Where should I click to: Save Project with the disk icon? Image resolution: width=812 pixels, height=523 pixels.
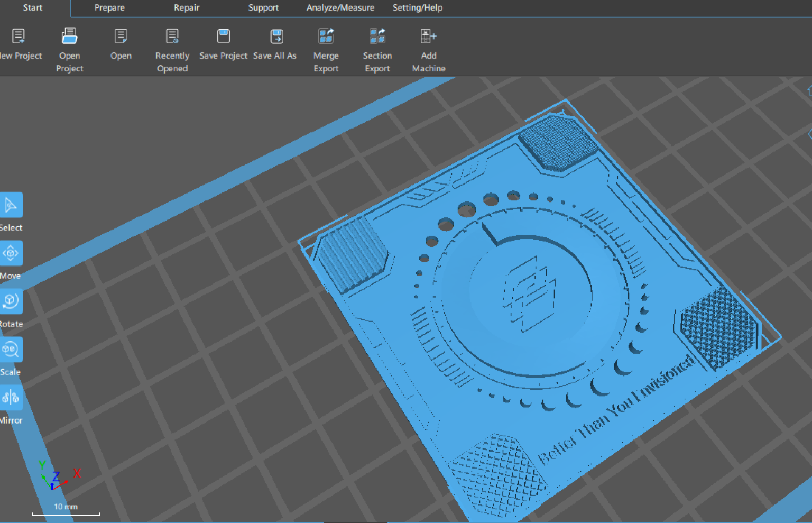223,36
